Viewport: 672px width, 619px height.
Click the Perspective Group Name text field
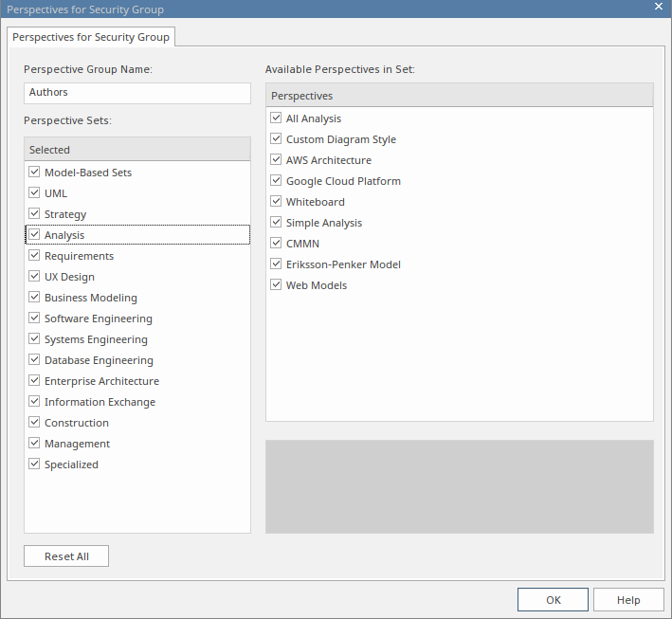[137, 93]
